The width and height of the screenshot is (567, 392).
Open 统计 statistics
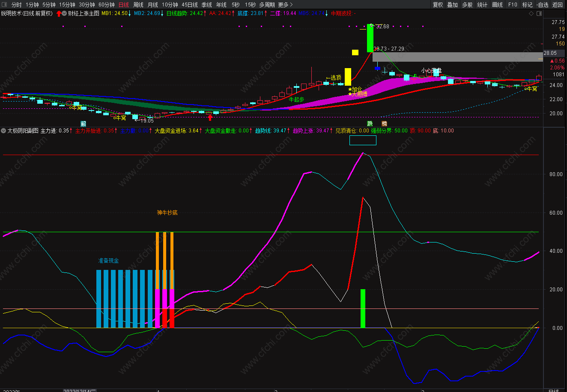(x=482, y=5)
